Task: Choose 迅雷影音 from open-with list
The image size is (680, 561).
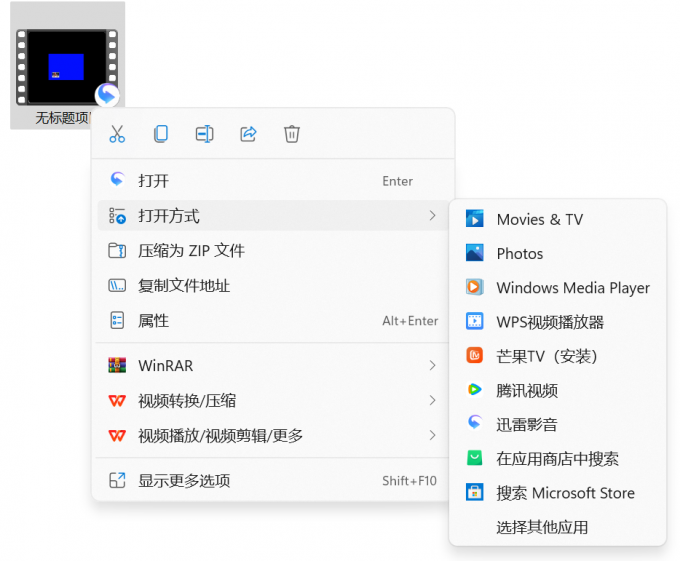Action: tap(527, 425)
